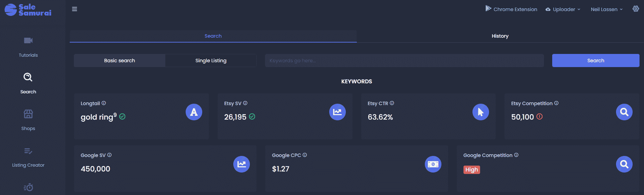Image resolution: width=644 pixels, height=195 pixels.
Task: Switch to the Search tab
Action: click(x=213, y=36)
